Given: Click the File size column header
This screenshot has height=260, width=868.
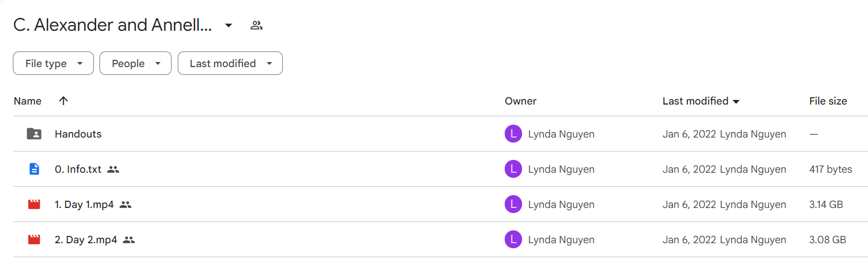Looking at the screenshot, I should [828, 101].
